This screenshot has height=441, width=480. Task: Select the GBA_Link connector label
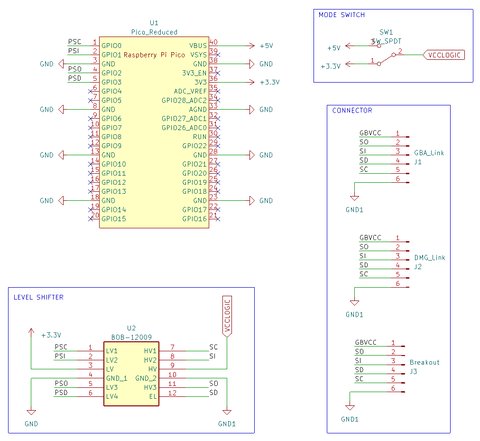point(429,153)
